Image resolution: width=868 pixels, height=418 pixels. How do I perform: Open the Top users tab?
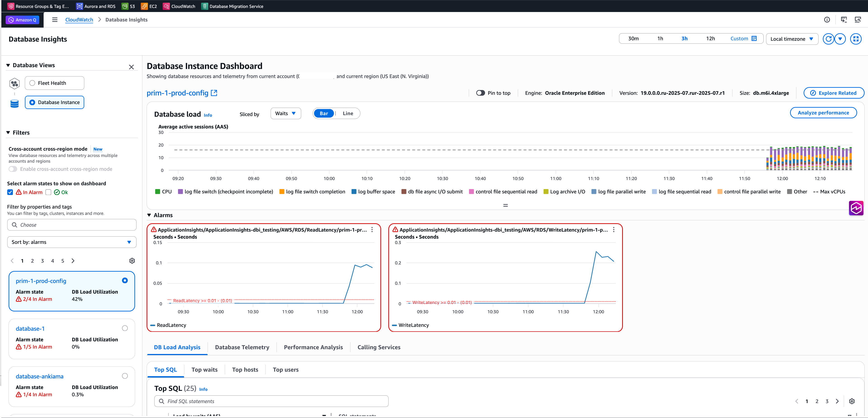point(285,370)
